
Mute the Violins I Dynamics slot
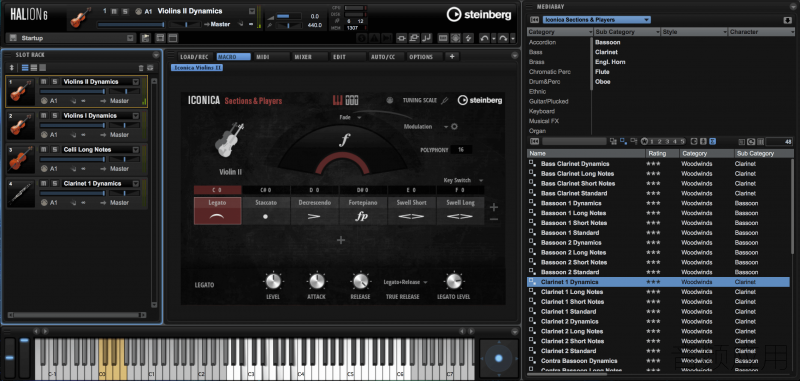point(43,116)
